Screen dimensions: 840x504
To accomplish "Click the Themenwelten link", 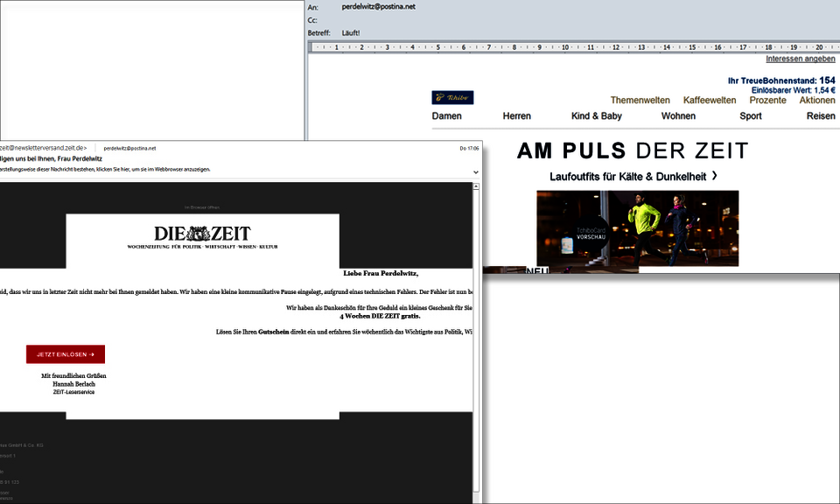I will point(640,101).
